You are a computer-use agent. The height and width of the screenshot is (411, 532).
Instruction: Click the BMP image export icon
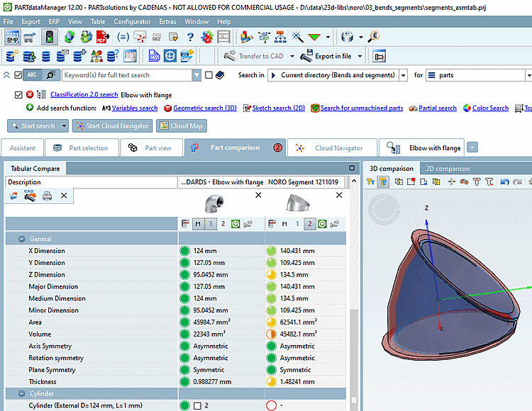point(13,37)
